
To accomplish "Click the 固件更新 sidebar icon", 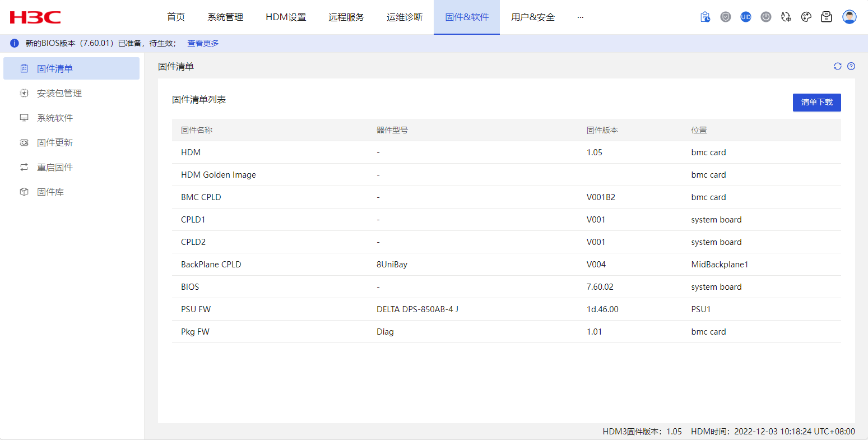I will tap(24, 142).
